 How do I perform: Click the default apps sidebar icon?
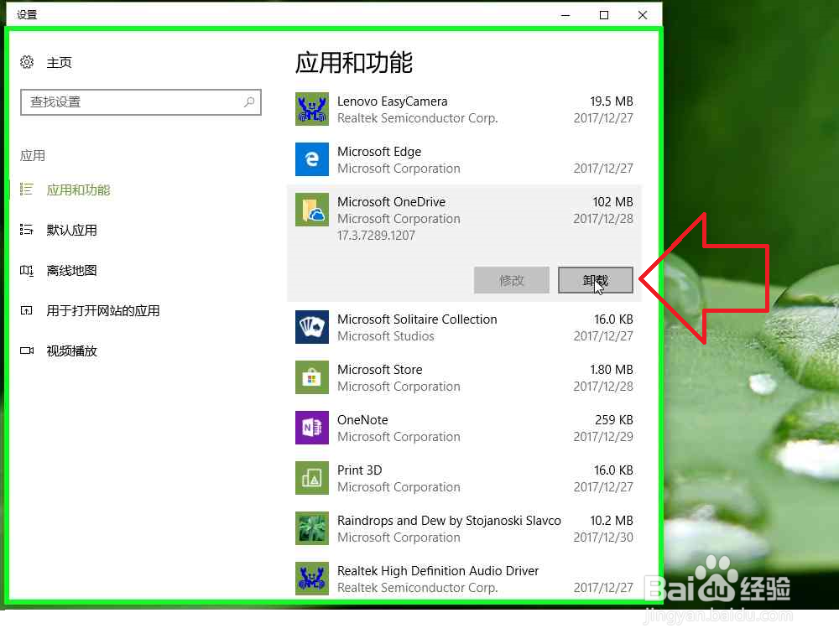(27, 230)
